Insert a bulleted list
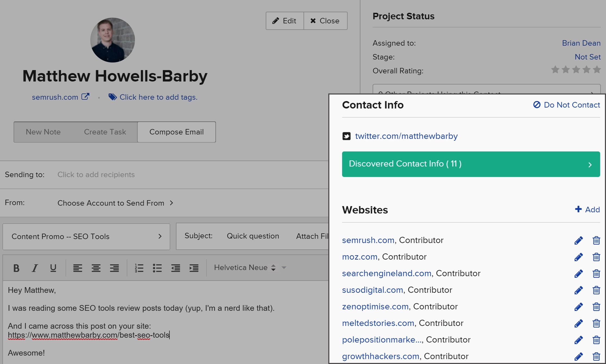 pyautogui.click(x=157, y=268)
